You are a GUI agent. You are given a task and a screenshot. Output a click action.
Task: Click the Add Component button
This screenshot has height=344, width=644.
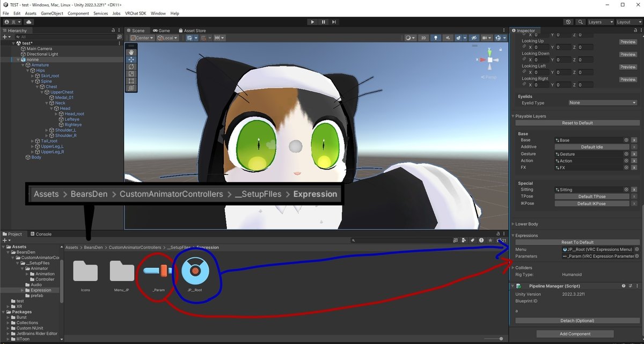coord(575,334)
